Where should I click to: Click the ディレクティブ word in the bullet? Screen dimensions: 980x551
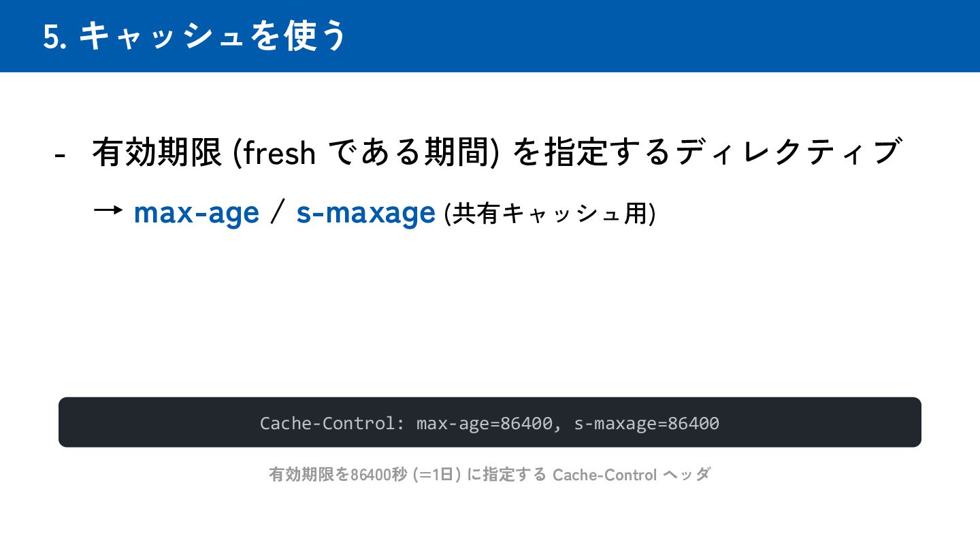[789, 153]
